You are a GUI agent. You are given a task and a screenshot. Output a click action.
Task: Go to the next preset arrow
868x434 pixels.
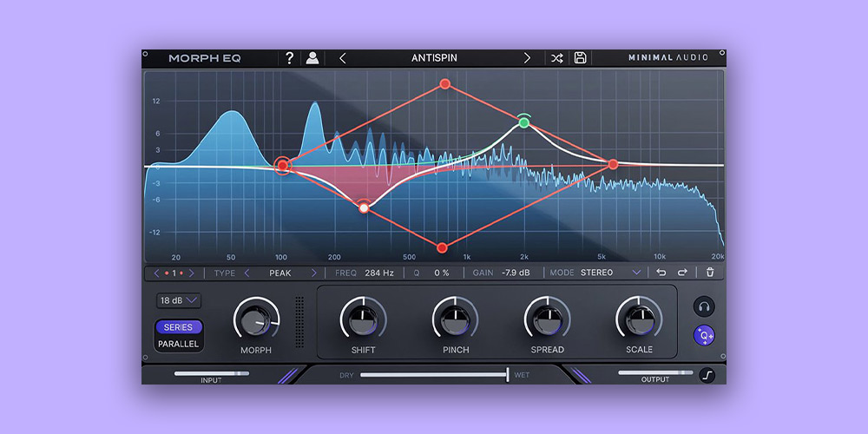[527, 58]
